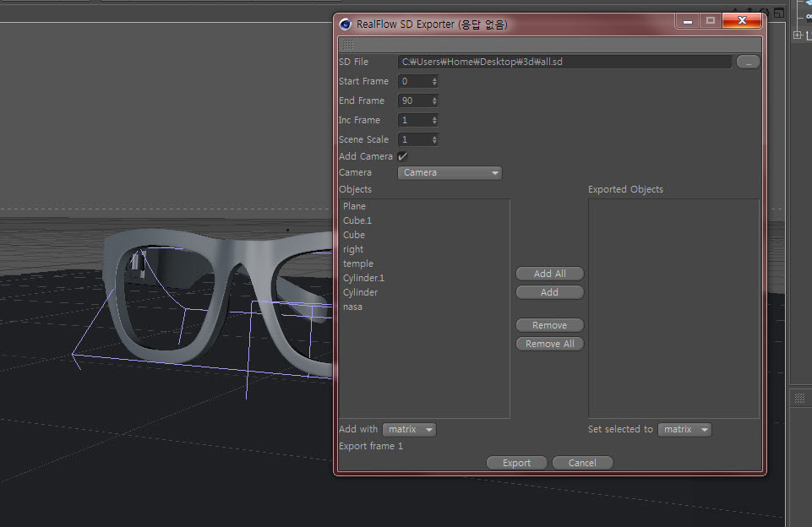
Task: Click the Export button
Action: [516, 463]
